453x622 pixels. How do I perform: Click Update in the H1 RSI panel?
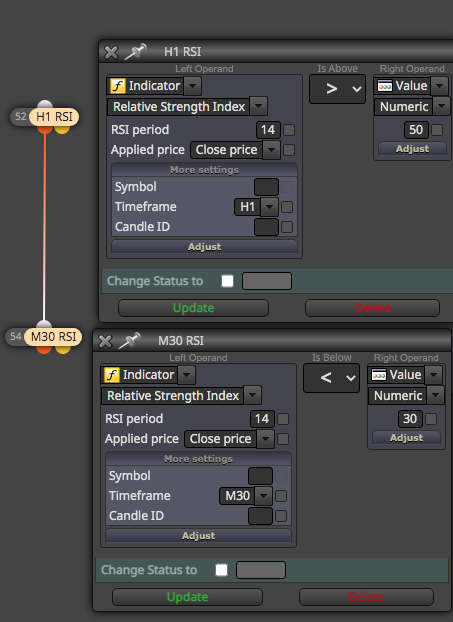[x=193, y=308]
